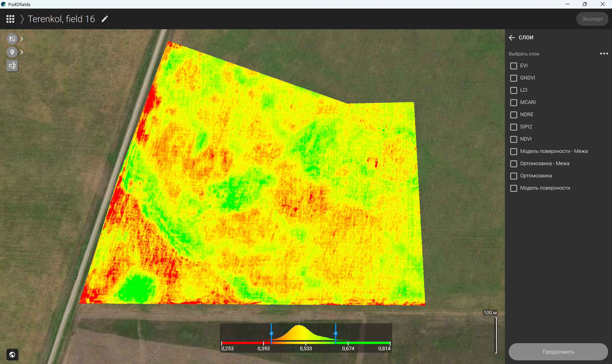Expand the comparison tool chevron
This screenshot has width=612, height=364.
coord(22,39)
